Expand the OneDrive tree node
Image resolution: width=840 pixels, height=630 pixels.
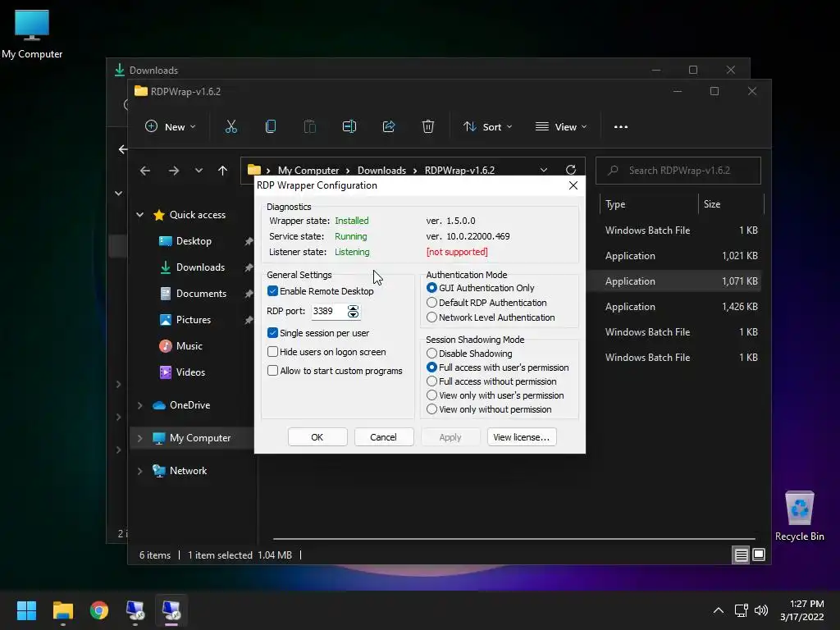pos(139,405)
